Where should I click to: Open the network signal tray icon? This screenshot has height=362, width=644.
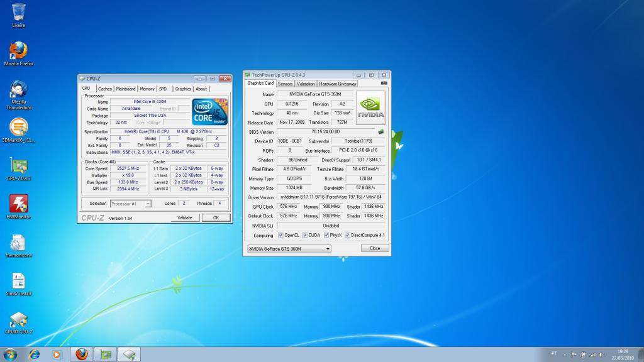point(592,354)
